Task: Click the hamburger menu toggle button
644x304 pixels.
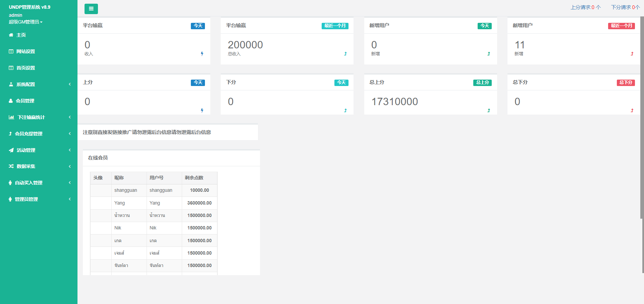Action: 91,9
